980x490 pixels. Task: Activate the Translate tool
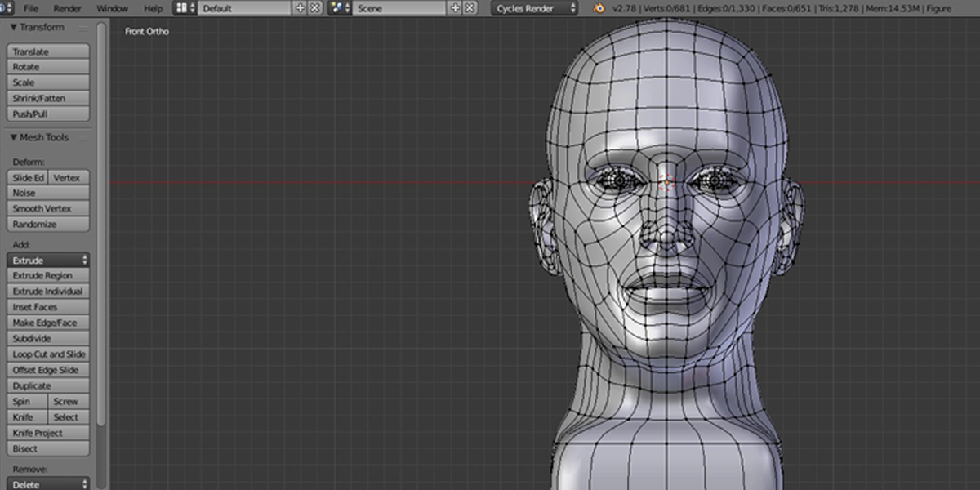[x=47, y=51]
